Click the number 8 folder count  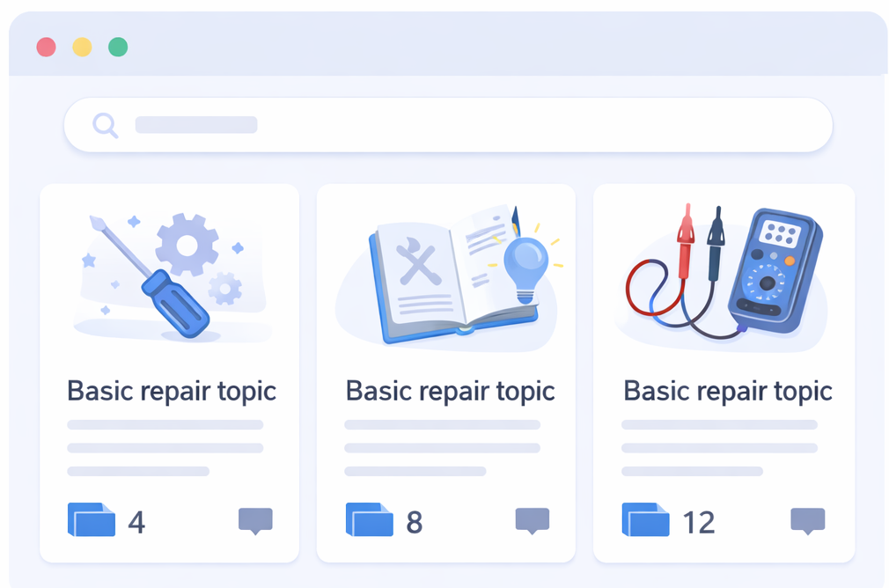point(415,523)
